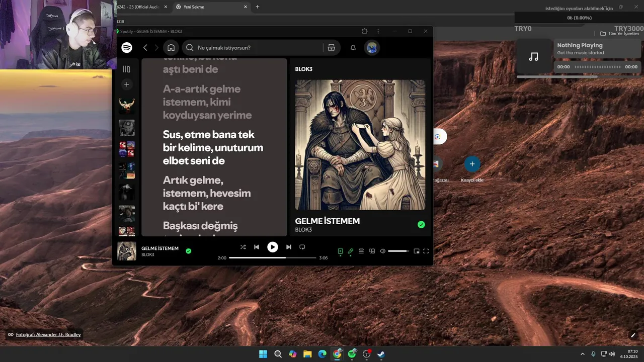Toggle the Now Playing view icon
The height and width of the screenshot is (362, 644).
coord(340,251)
